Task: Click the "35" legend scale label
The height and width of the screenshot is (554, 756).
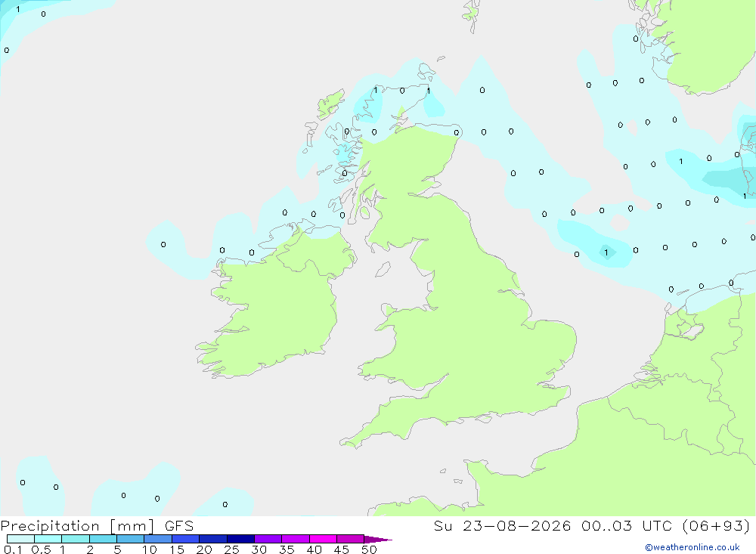Action: pos(287,549)
